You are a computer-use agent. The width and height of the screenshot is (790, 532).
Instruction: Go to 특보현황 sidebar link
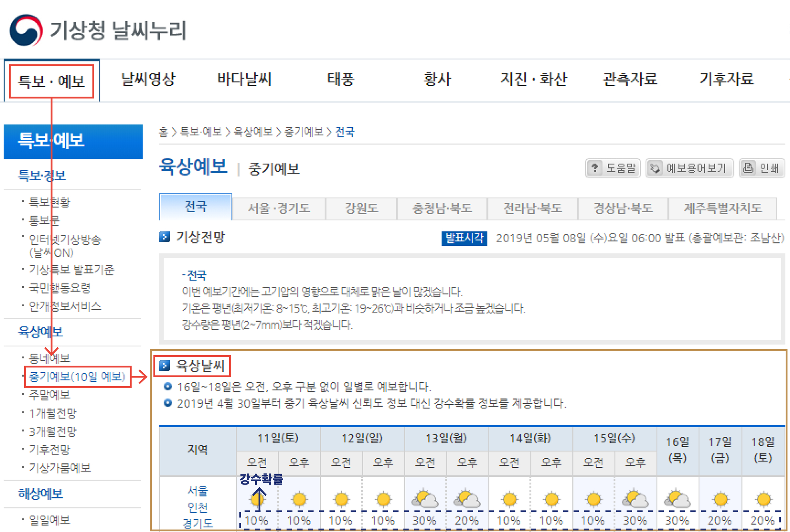click(x=49, y=202)
